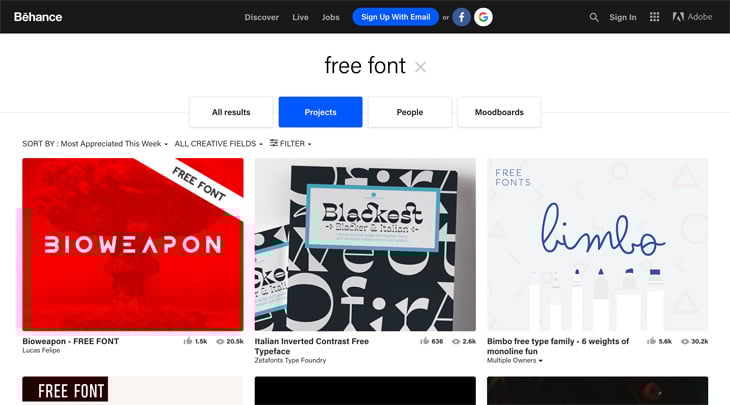Sign up with Facebook icon

[x=461, y=17]
